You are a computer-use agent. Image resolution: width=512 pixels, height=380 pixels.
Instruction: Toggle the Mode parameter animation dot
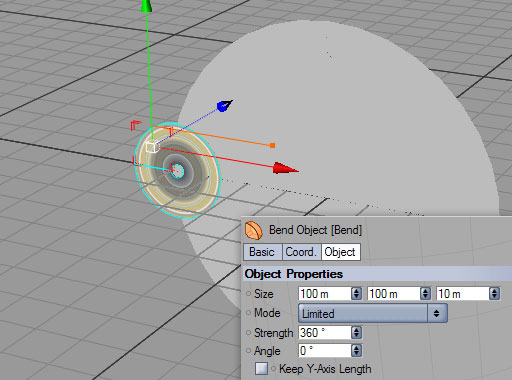click(x=248, y=313)
